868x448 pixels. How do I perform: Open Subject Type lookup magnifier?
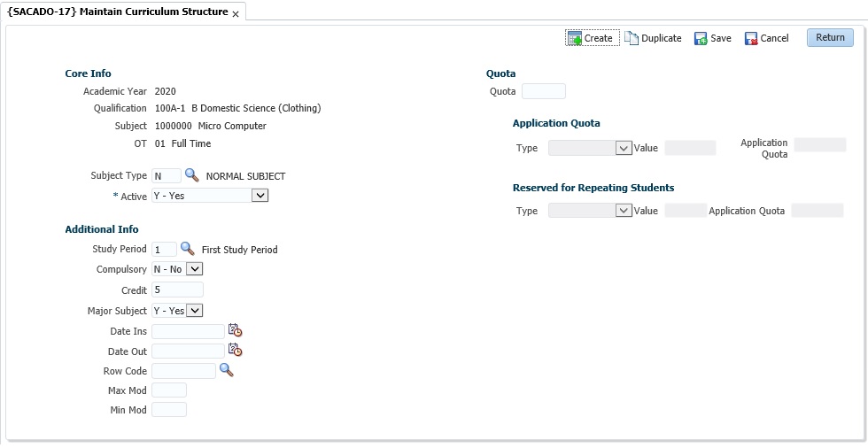pos(191,175)
